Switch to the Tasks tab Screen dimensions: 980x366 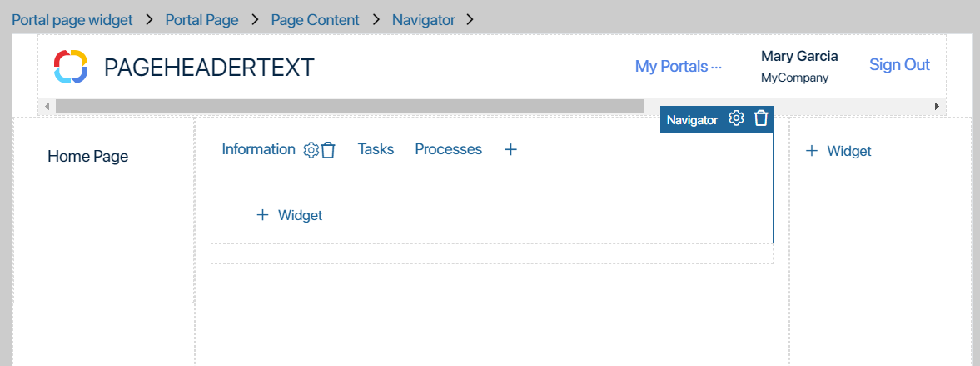[376, 149]
